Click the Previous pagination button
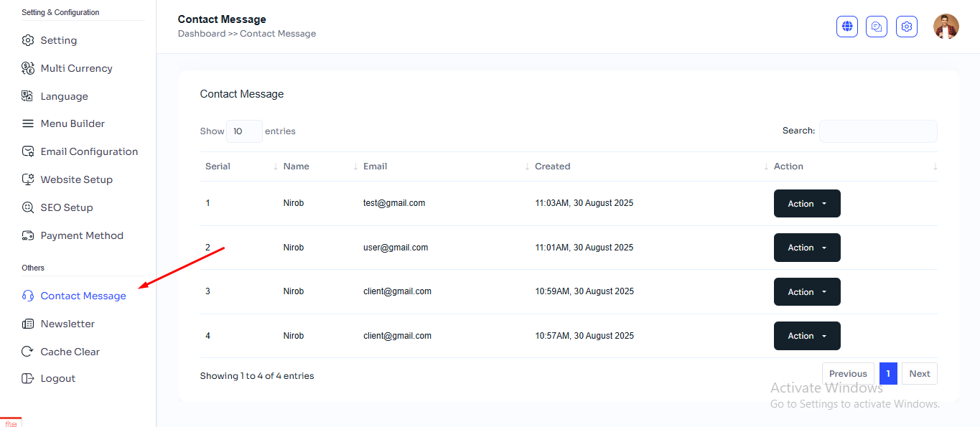Viewport: 980px width, 427px height. coord(848,374)
